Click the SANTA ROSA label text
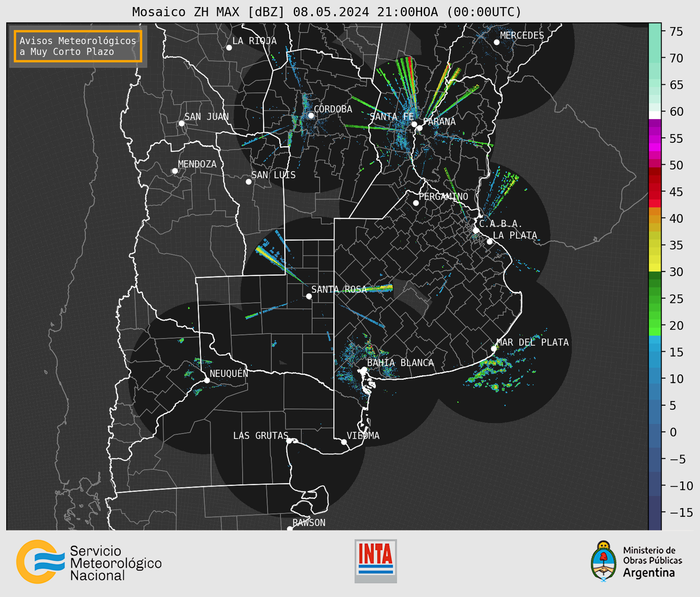Image resolution: width=700 pixels, height=597 pixels. click(x=339, y=289)
